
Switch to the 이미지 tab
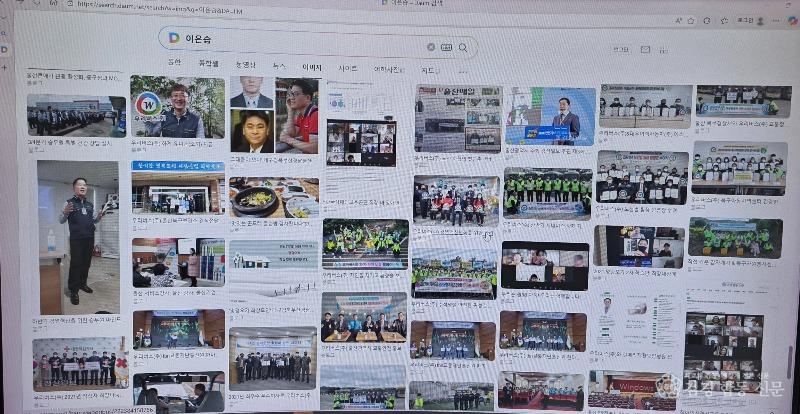[x=312, y=67]
